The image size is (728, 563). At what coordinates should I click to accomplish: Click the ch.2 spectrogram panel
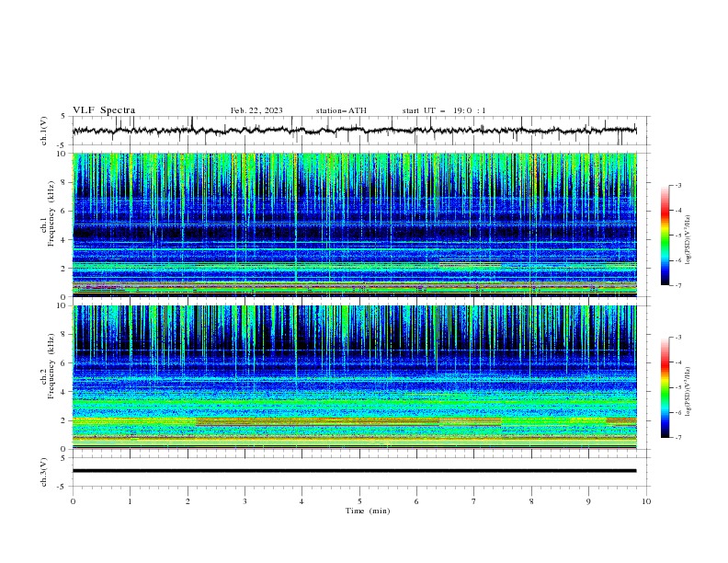click(x=354, y=377)
